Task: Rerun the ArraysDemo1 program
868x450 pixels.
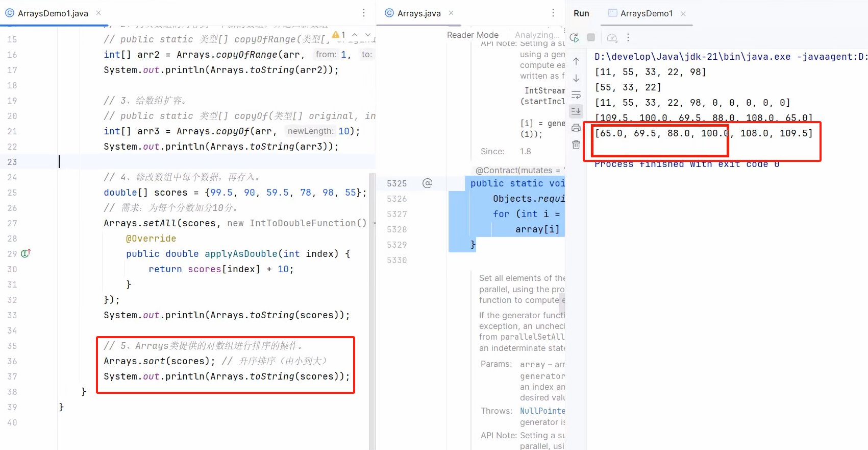Action: point(574,38)
